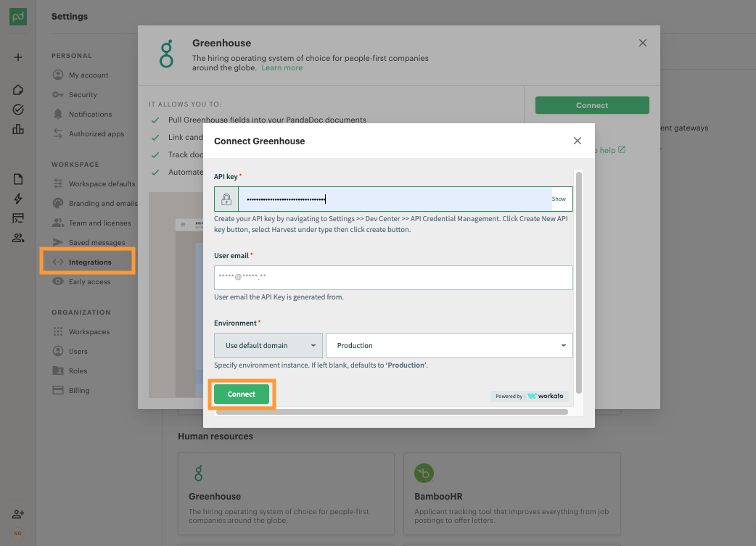Click the green Connect button in Greenhouse panel
Image resolution: width=756 pixels, height=546 pixels.
point(592,106)
